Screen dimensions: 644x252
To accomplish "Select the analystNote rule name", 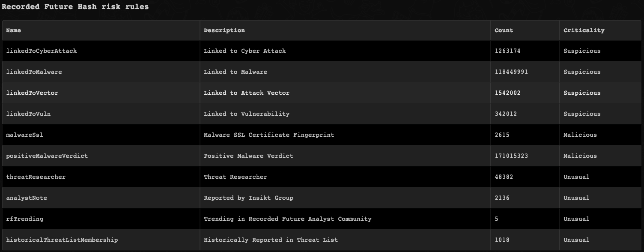I will point(27,198).
